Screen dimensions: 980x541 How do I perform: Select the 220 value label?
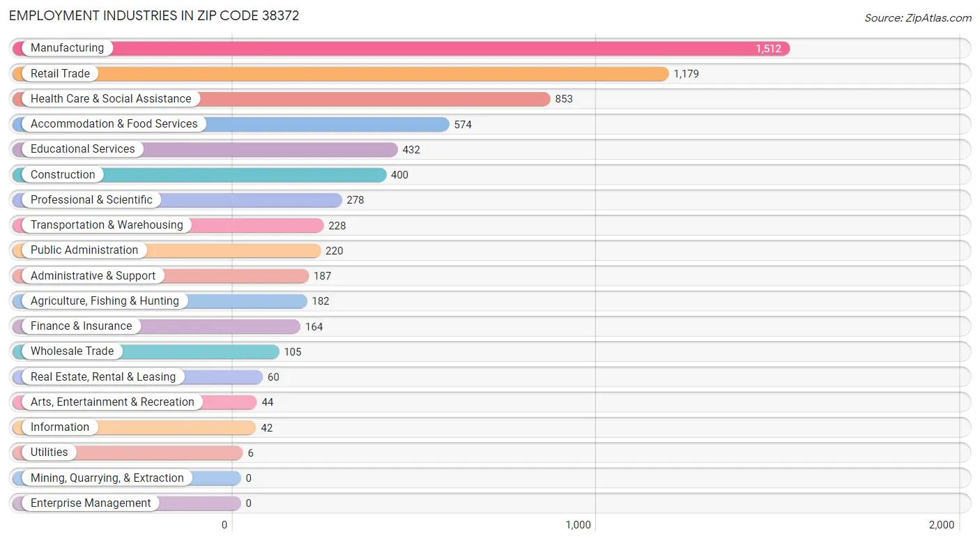coord(335,251)
